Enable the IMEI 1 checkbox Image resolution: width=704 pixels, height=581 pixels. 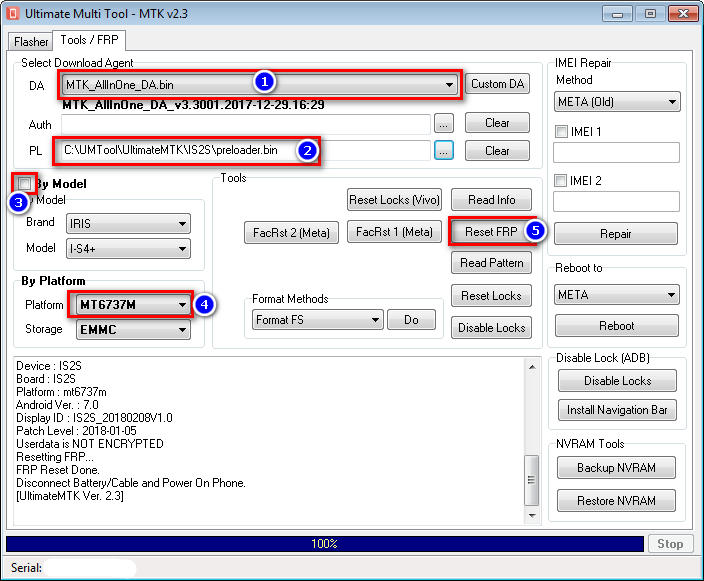561,132
